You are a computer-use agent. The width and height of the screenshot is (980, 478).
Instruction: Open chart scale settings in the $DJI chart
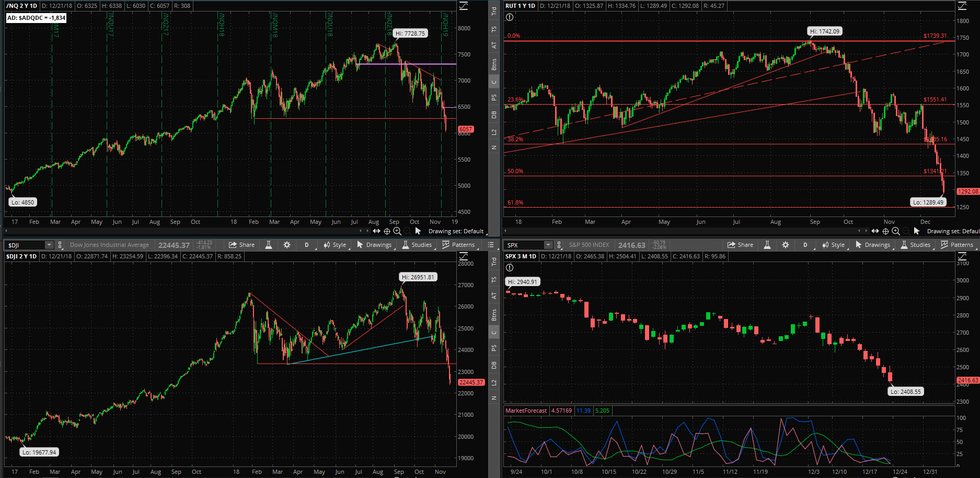[x=464, y=256]
